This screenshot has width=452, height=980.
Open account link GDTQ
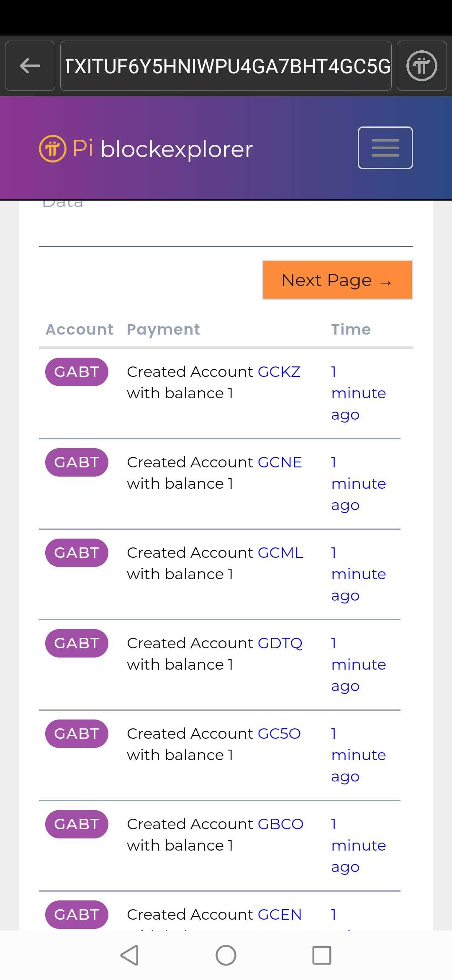click(x=280, y=643)
